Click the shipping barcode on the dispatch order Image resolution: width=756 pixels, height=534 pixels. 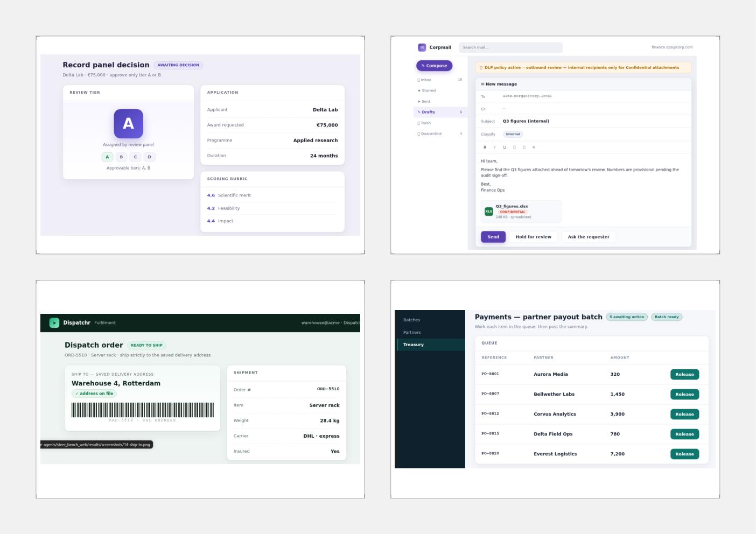[x=143, y=410]
